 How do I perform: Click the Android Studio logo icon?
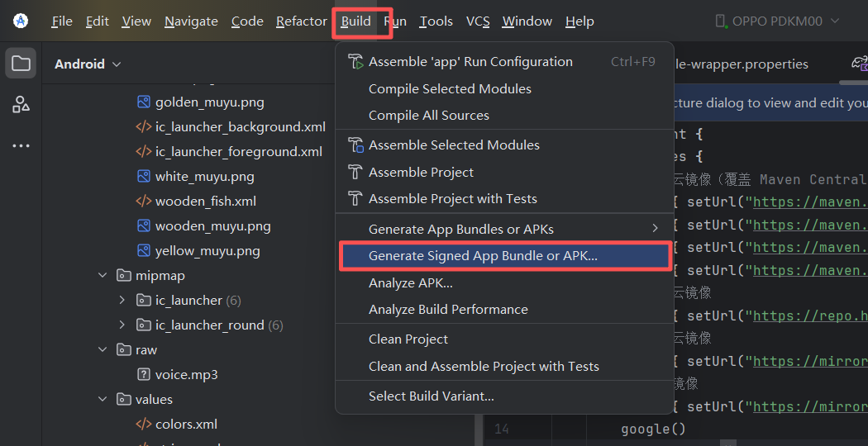coord(21,21)
